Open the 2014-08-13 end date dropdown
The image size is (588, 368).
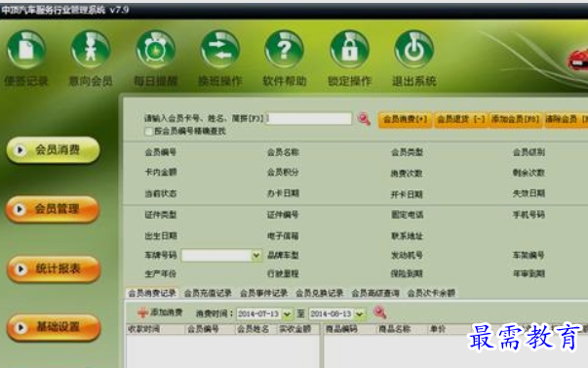[360, 313]
